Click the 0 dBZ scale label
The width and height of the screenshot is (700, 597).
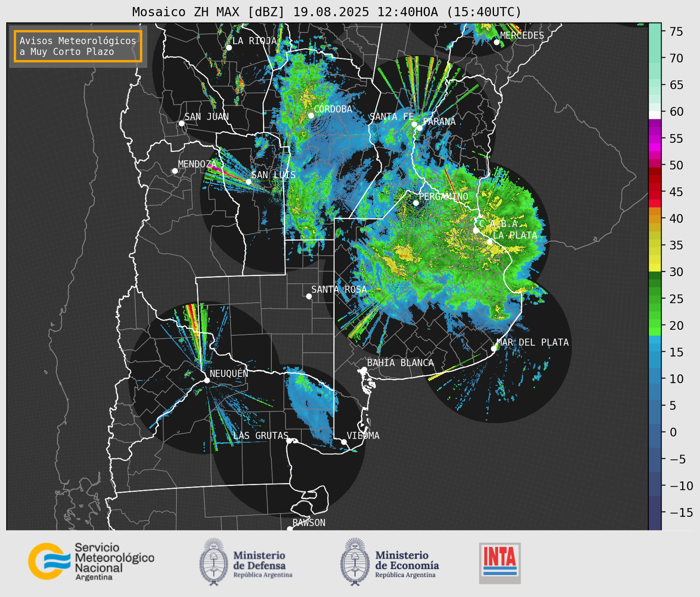click(673, 432)
